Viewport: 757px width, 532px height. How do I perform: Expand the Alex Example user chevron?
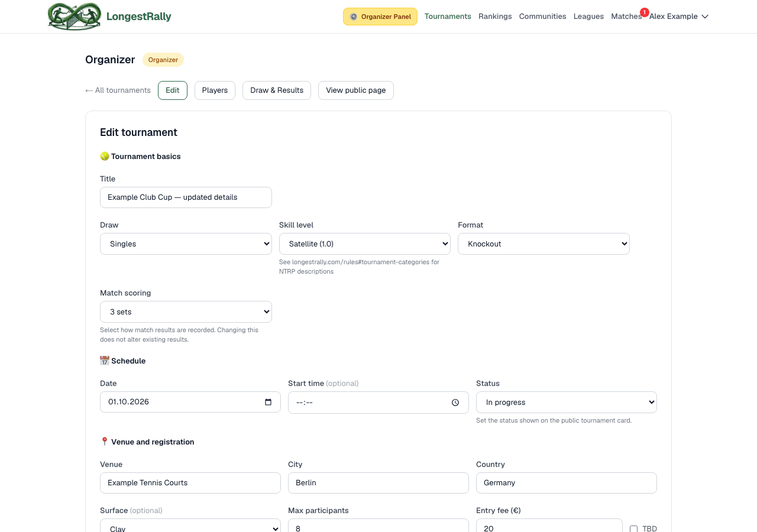tap(705, 17)
